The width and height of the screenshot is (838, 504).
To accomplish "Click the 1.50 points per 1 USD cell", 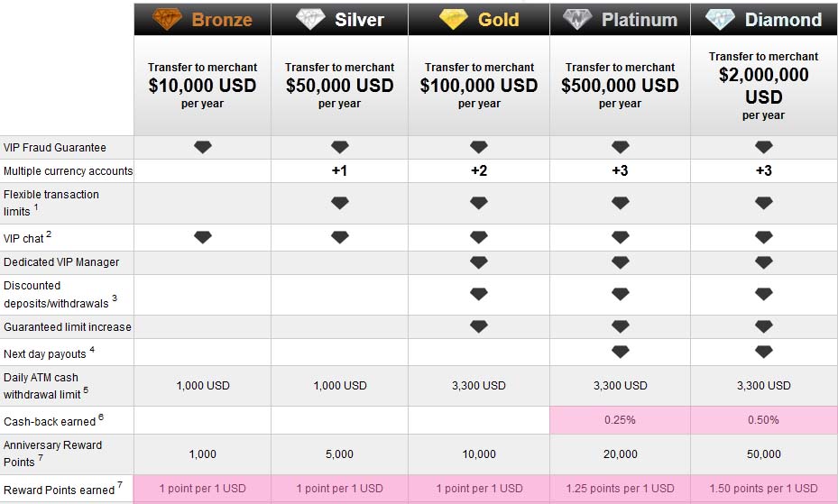I will 763,489.
